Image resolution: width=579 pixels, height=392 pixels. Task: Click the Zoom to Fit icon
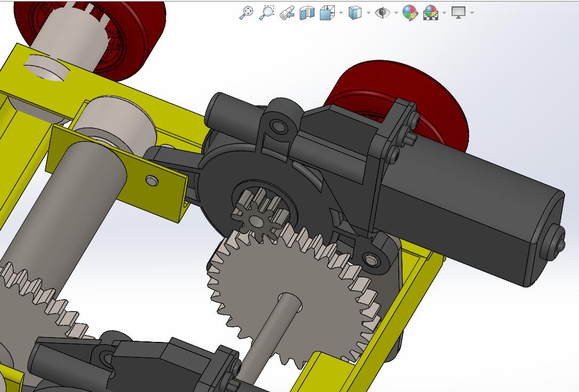click(246, 13)
